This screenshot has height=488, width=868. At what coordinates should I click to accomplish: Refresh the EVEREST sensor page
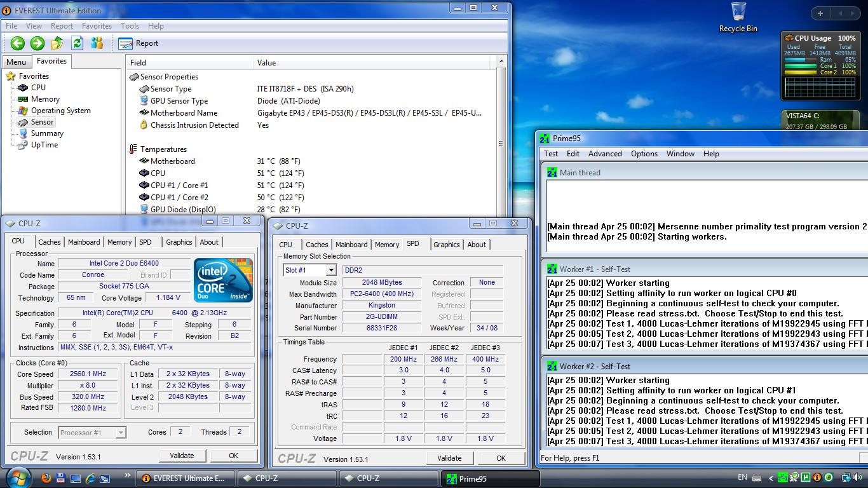click(77, 43)
